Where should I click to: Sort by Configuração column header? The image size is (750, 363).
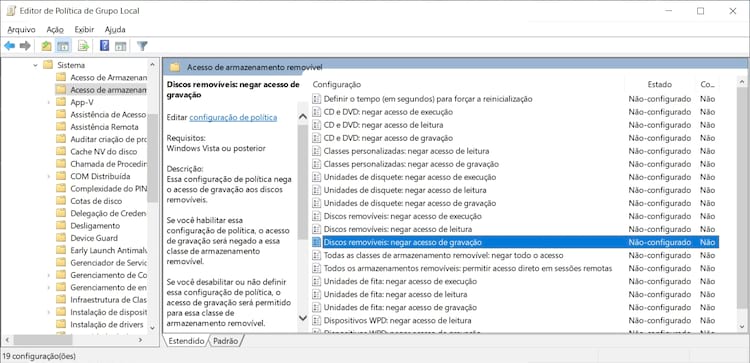pos(337,85)
